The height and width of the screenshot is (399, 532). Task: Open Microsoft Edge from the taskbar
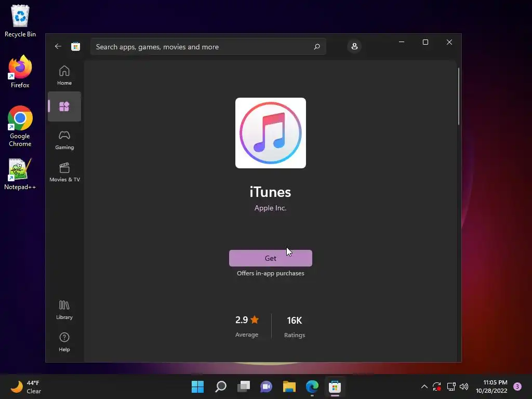click(312, 387)
